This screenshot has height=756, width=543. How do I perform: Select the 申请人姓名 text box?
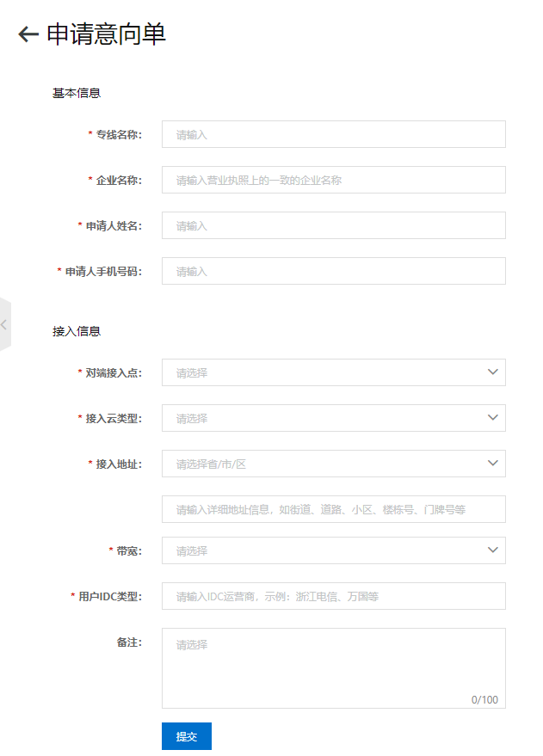pyautogui.click(x=334, y=225)
